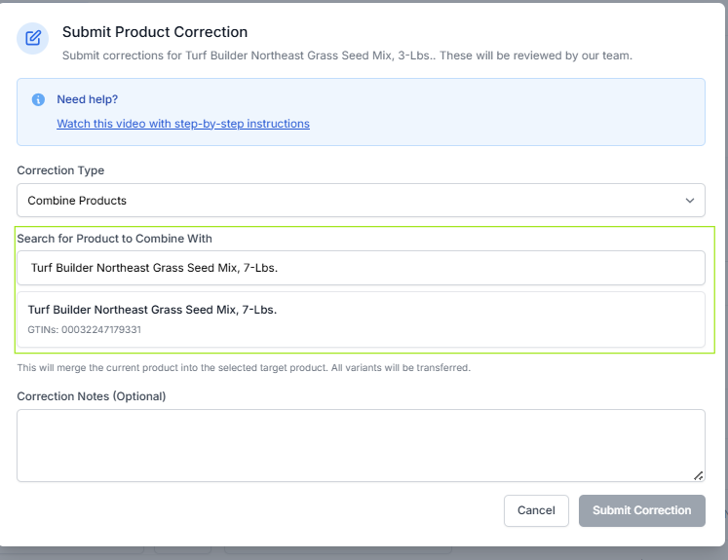This screenshot has width=728, height=560.
Task: Click the "Need help?" heading
Action: [x=88, y=99]
